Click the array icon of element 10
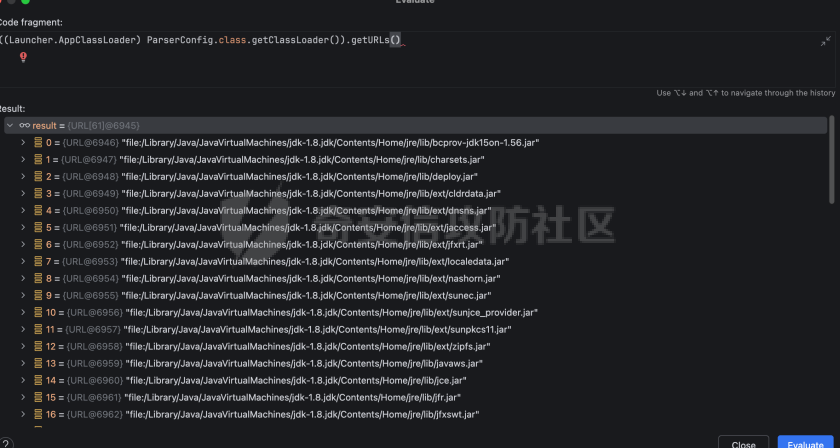Image resolution: width=840 pixels, height=448 pixels. pos(38,312)
